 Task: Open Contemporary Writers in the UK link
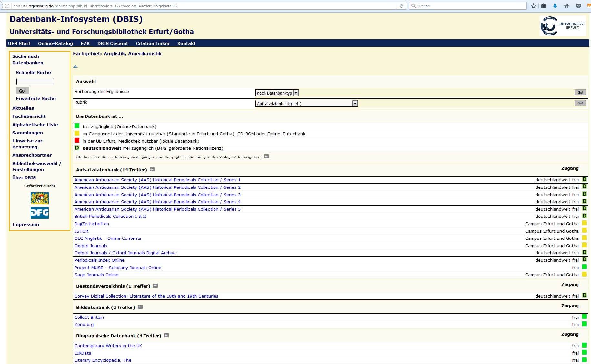(x=108, y=346)
